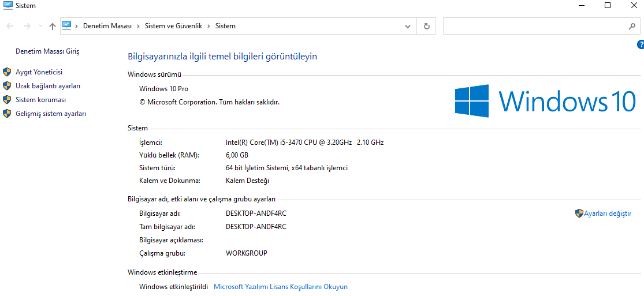Screen dimensions: 644x296
Task: Click the computer icon in address bar
Action: click(66, 25)
